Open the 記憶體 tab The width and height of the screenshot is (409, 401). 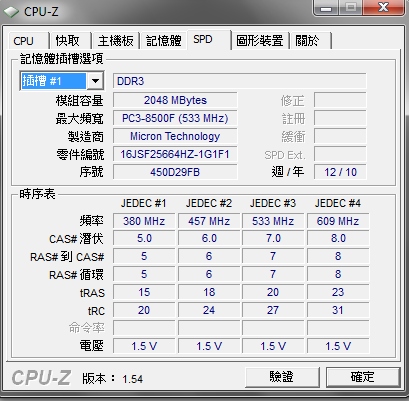(x=164, y=41)
